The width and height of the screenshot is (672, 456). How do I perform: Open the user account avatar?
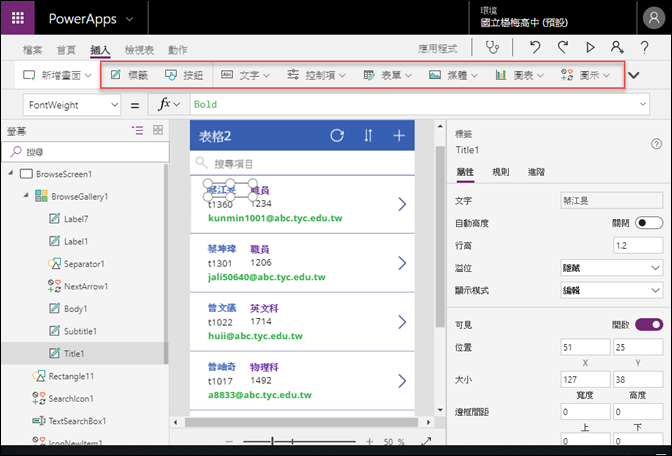point(654,18)
